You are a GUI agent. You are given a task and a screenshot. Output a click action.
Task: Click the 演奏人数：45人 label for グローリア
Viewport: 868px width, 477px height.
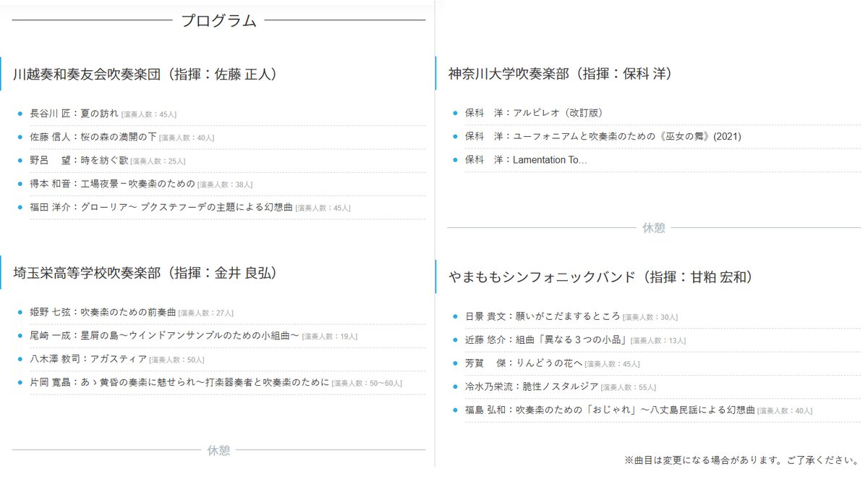[324, 208]
